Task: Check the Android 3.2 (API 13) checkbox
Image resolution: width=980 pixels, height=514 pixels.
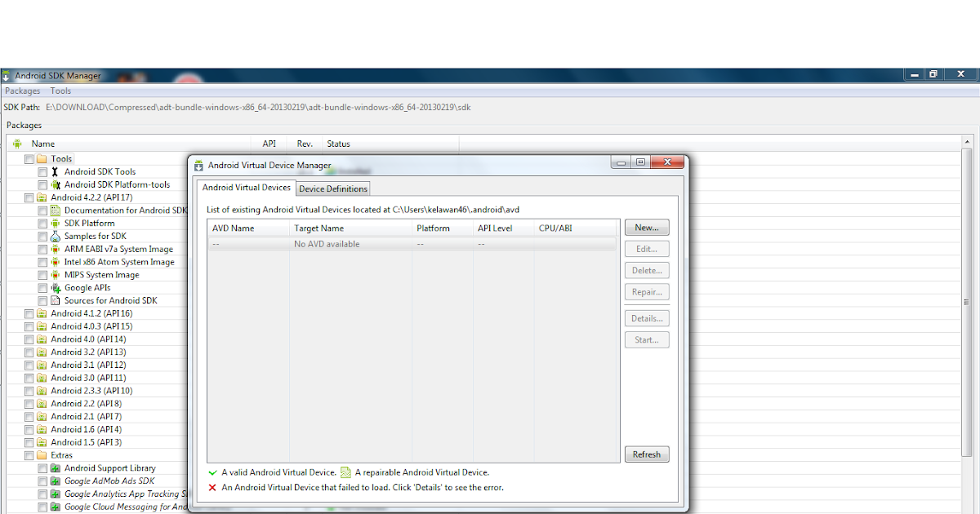Action: tap(29, 352)
